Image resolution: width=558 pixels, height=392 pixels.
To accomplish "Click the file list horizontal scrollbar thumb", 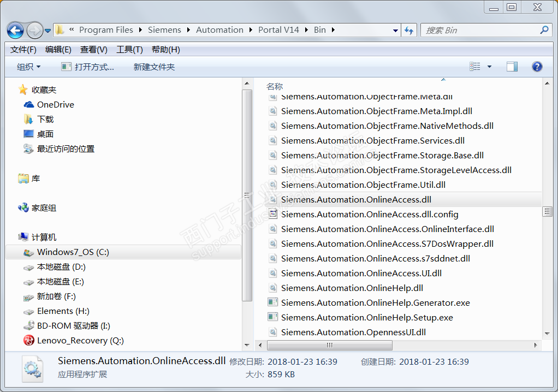I will click(x=330, y=345).
